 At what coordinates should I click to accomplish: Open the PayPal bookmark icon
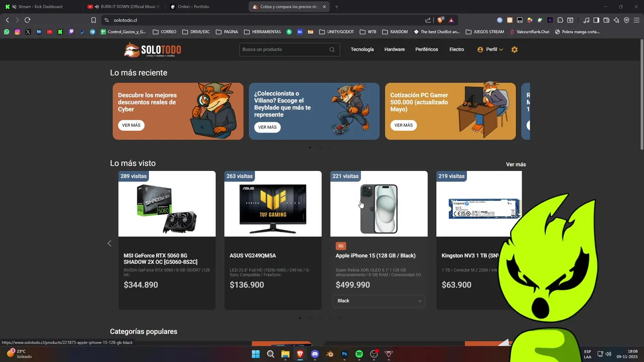pos(82,32)
